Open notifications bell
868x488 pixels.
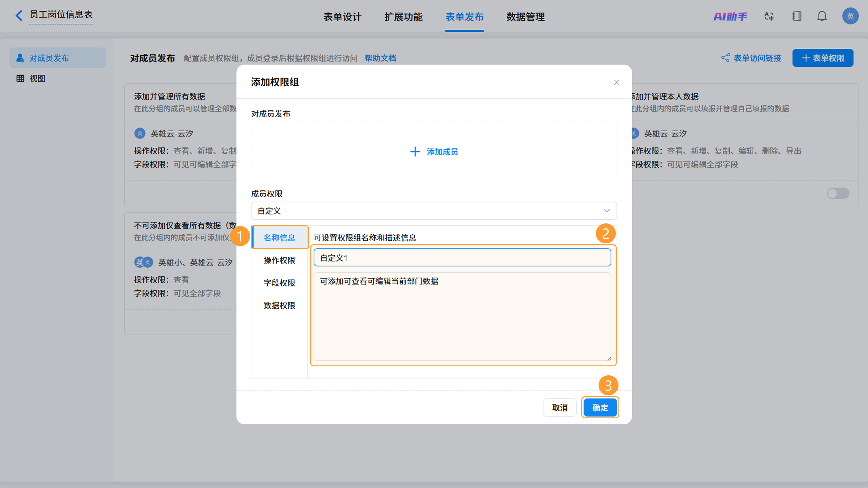click(822, 16)
